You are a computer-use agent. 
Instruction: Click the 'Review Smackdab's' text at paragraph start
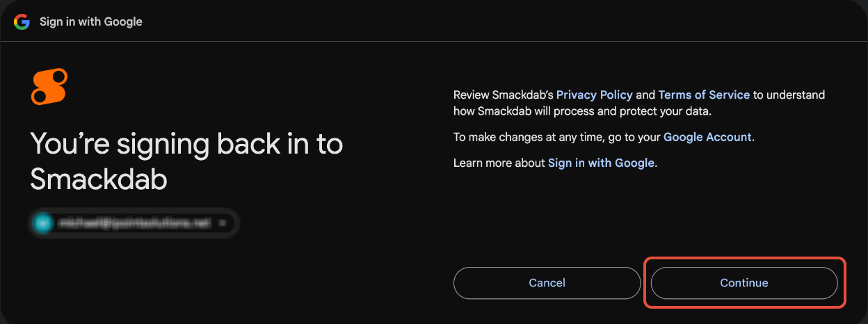(504, 95)
